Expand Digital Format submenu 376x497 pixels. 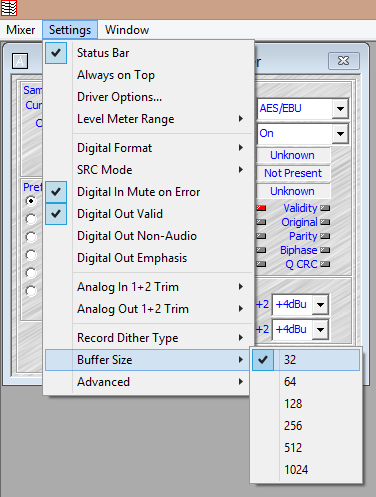[148, 148]
